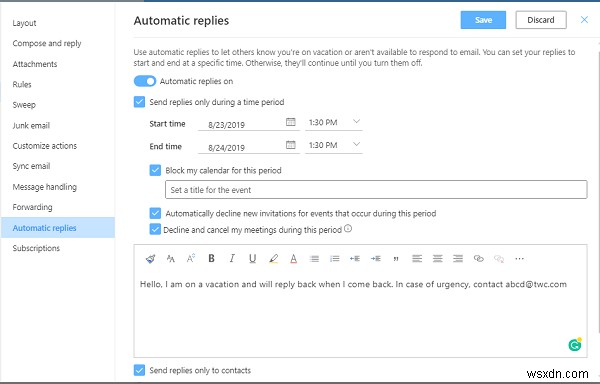This screenshot has width=600, height=384.
Task: Select Sweep in the sidebar
Action: coord(24,105)
